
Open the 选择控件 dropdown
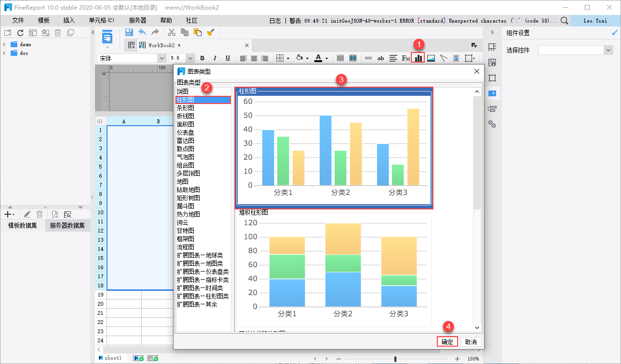[x=608, y=50]
